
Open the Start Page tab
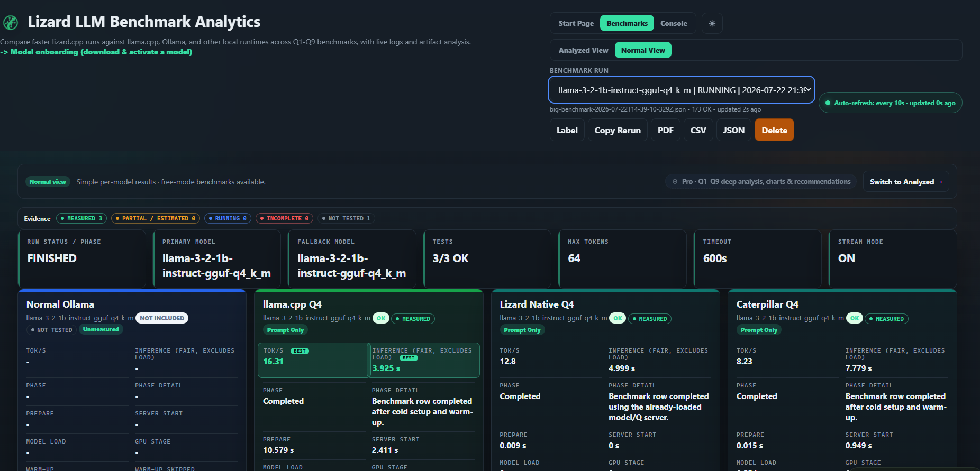pos(576,23)
